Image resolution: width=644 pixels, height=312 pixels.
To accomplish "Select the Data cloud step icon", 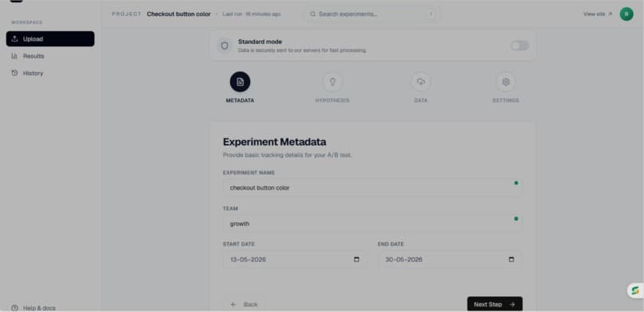I will coord(420,82).
